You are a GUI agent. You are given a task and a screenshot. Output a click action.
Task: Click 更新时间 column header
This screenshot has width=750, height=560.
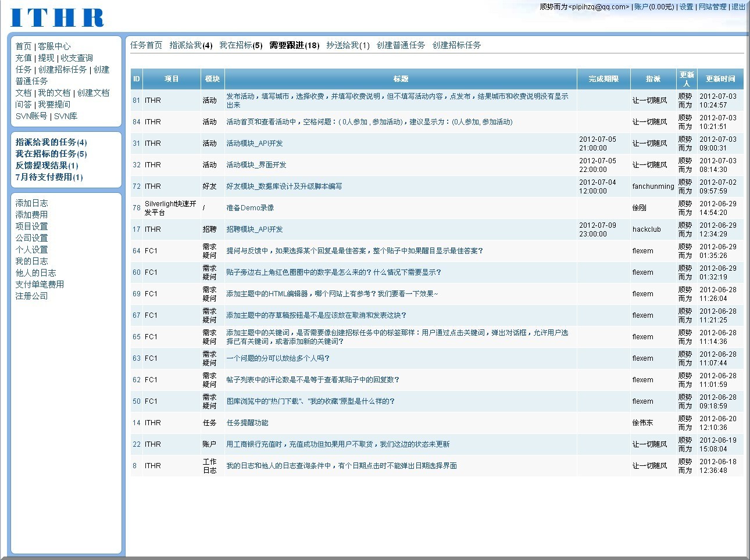(x=720, y=79)
